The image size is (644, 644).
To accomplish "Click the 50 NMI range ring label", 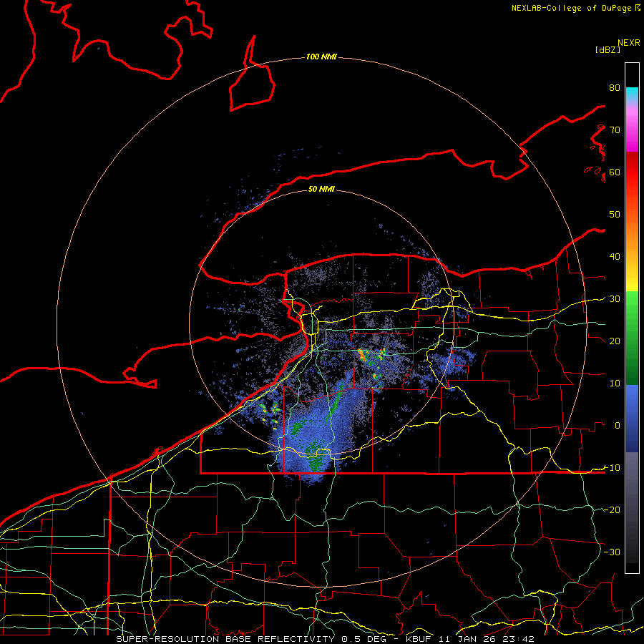I will coord(321,189).
